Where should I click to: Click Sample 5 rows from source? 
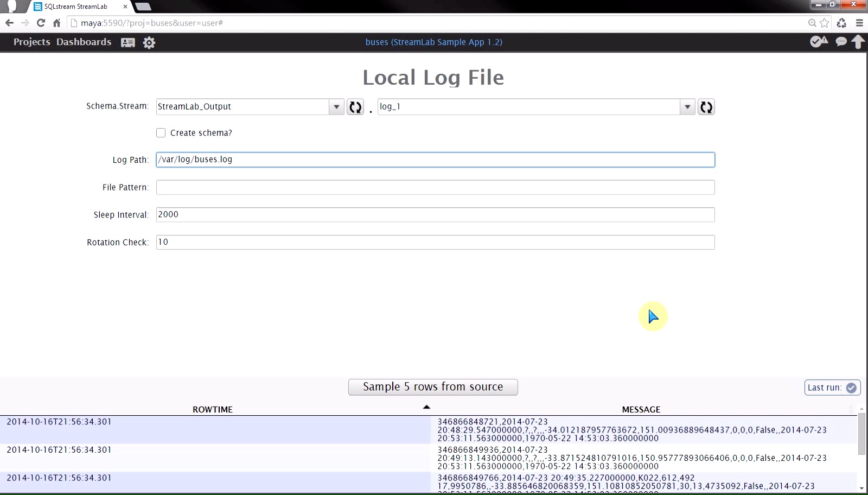tap(433, 387)
